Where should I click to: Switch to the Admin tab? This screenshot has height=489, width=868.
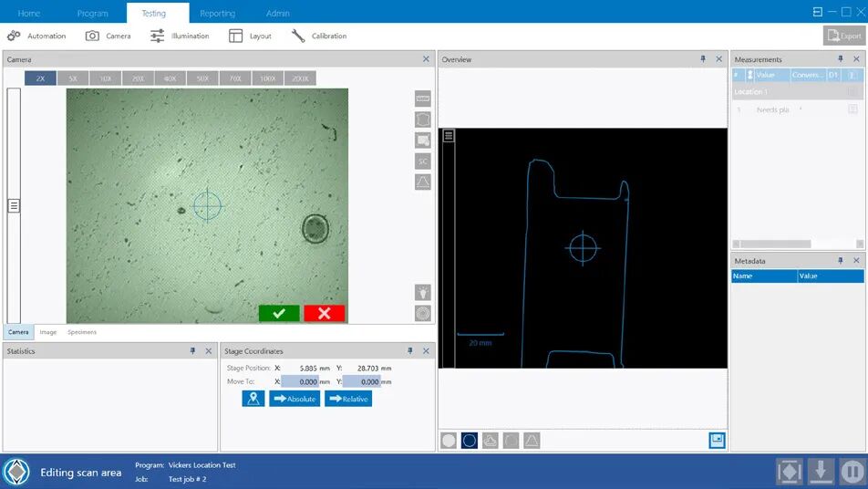tap(278, 13)
